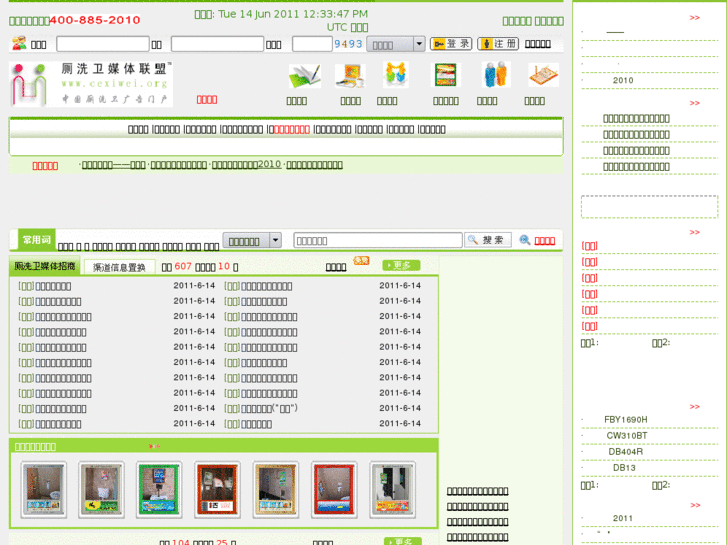727x545 pixels.
Task: Switch to the 厕洗卫媒体招商 tab
Action: pyautogui.click(x=45, y=267)
